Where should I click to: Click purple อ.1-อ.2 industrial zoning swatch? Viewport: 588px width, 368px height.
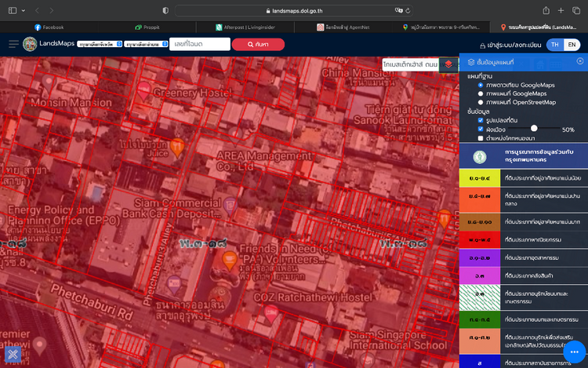(480, 257)
